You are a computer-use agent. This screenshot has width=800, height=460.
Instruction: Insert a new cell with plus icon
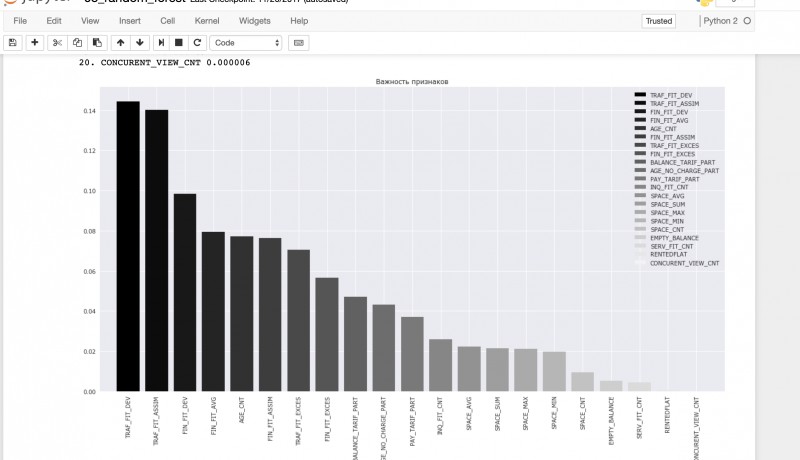[35, 43]
